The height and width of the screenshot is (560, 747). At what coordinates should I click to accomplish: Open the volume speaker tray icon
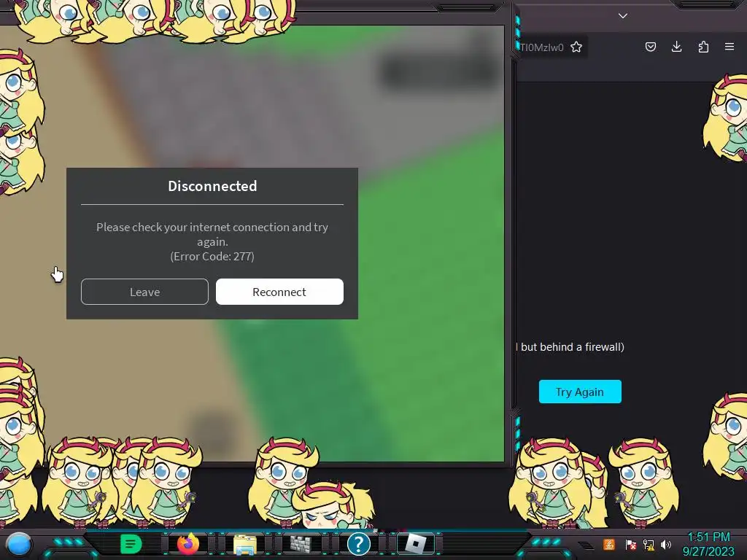click(x=666, y=544)
